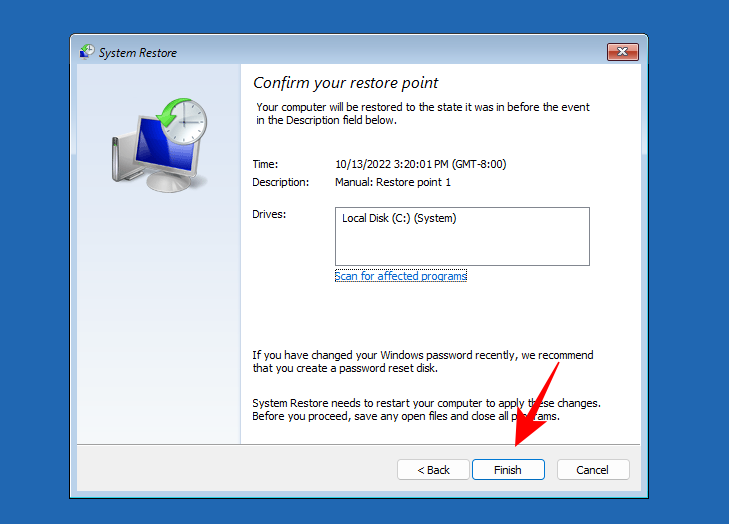Click the Time: label
The width and height of the screenshot is (729, 524).
[x=265, y=164]
